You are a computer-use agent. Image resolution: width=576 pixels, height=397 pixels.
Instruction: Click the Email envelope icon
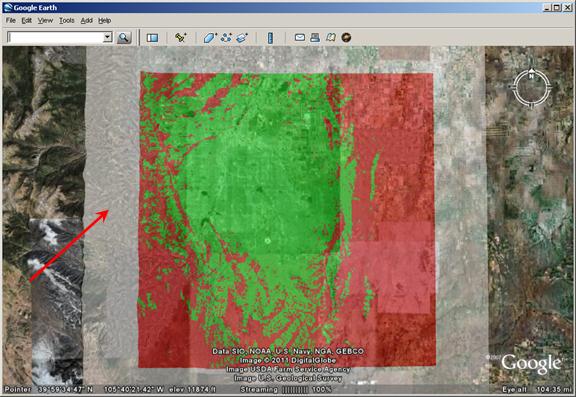pos(300,37)
